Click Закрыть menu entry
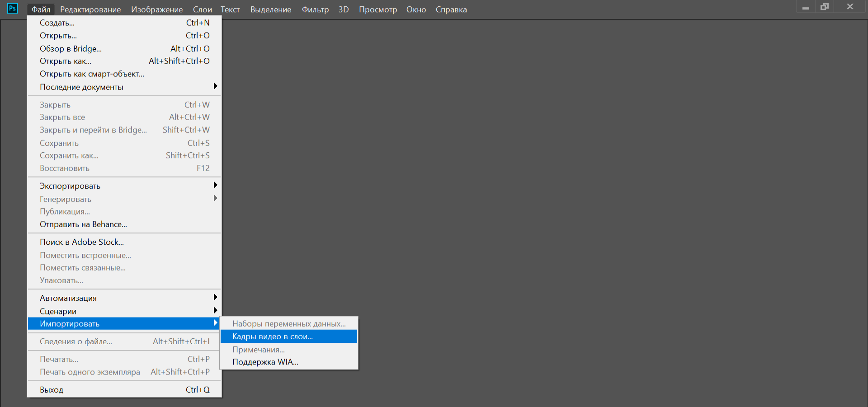 pyautogui.click(x=124, y=104)
